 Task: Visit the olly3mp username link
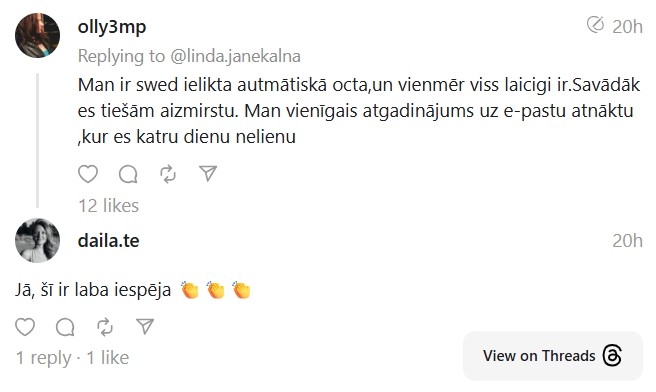[112, 27]
